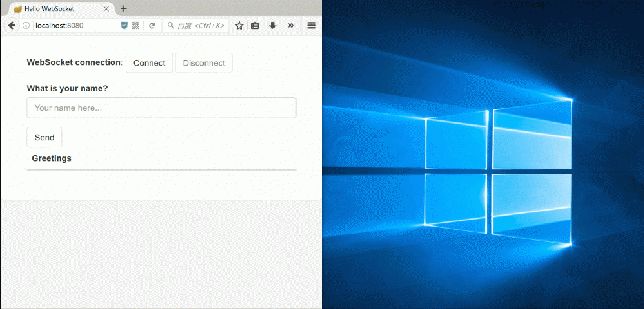The height and width of the screenshot is (309, 644).
Task: Open the bookmarks list icon
Action: (255, 26)
